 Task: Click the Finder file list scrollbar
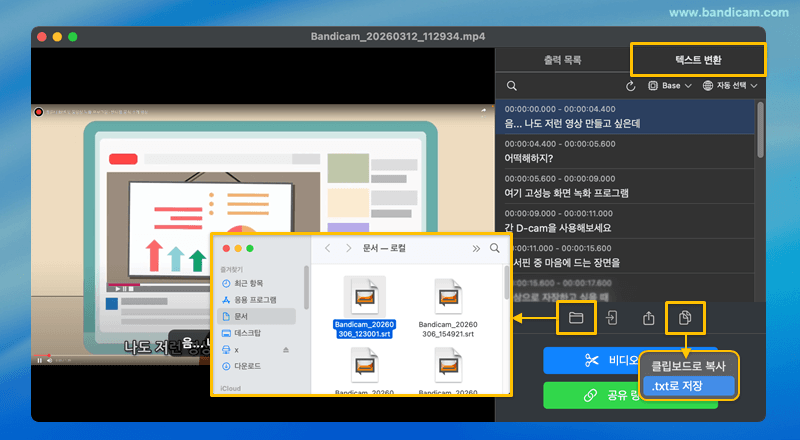coord(506,283)
